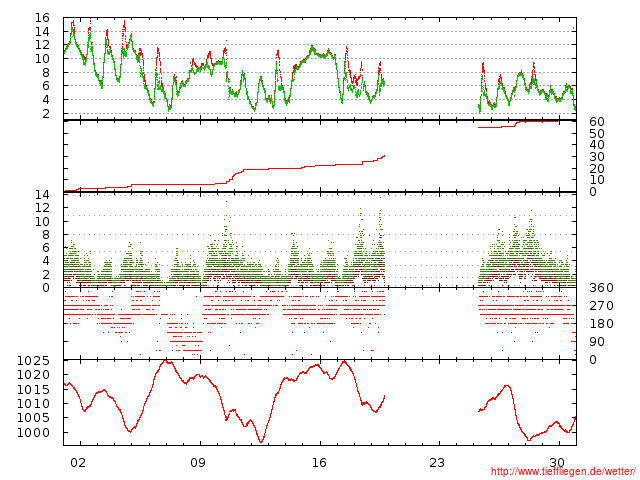Select the 1005 value on the pressure axis
Viewport: 640px width, 480px height.
(33, 418)
